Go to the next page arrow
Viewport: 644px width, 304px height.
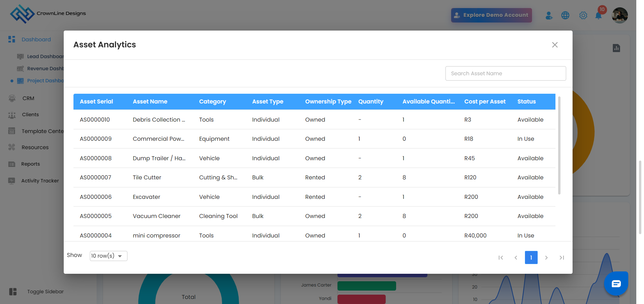546,258
